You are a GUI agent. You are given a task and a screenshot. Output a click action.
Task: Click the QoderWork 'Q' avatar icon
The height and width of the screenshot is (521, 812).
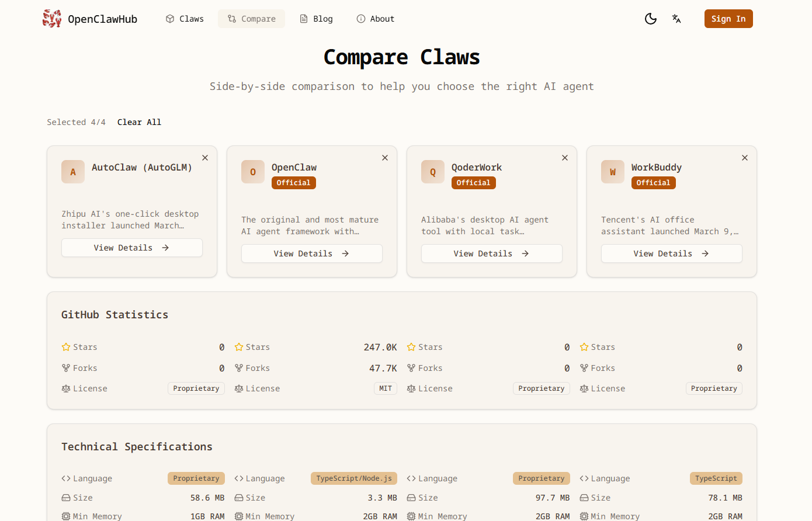(433, 172)
